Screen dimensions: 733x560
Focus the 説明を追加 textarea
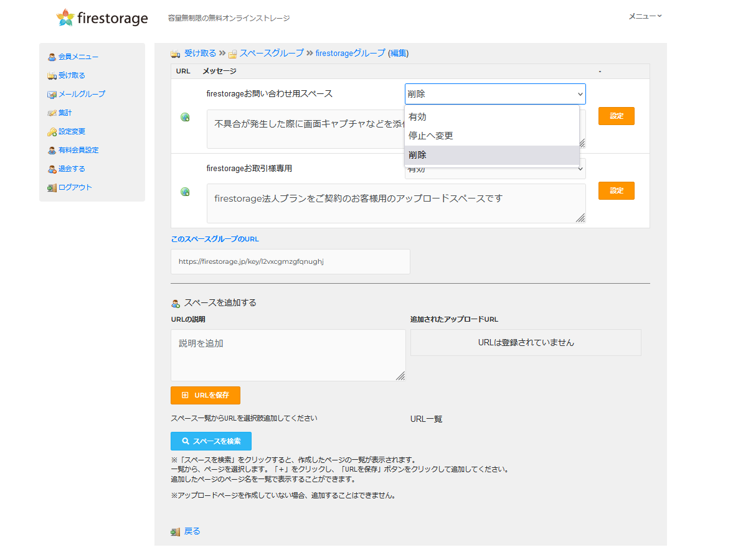pyautogui.click(x=288, y=355)
